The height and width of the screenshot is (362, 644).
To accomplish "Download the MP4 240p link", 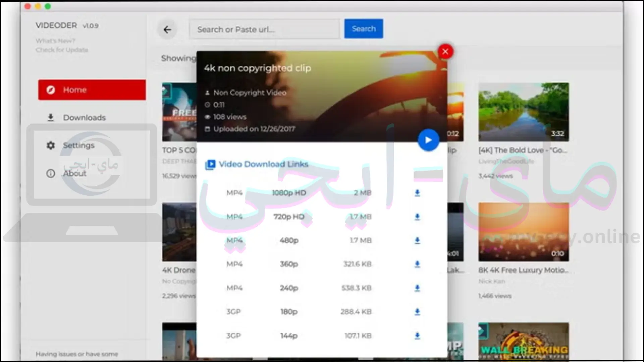I will click(x=417, y=288).
